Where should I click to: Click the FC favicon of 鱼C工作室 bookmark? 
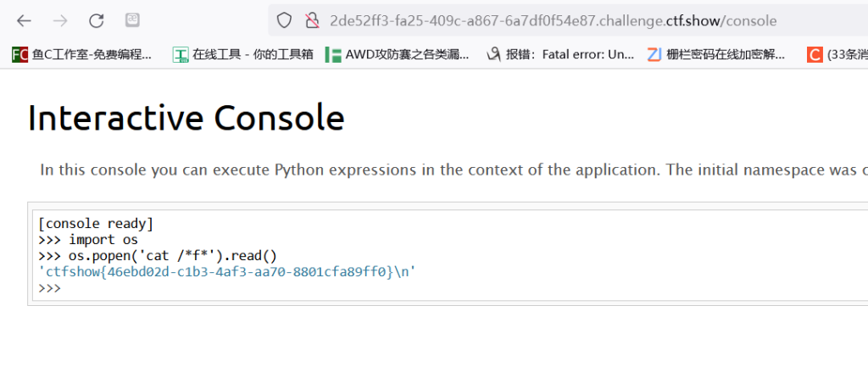click(x=19, y=54)
